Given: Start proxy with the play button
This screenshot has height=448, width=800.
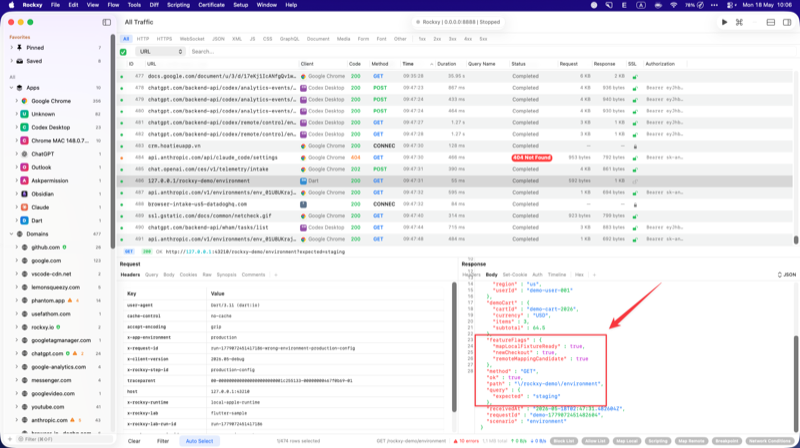Looking at the screenshot, I should click(724, 22).
